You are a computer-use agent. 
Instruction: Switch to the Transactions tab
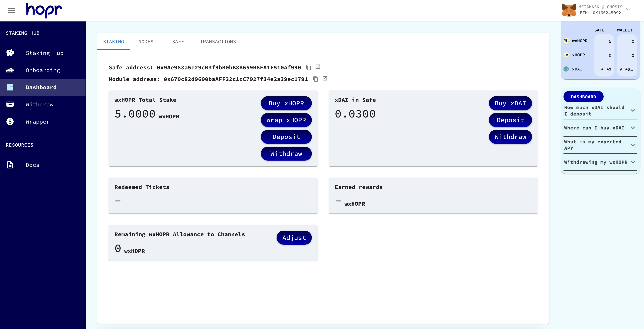click(218, 42)
